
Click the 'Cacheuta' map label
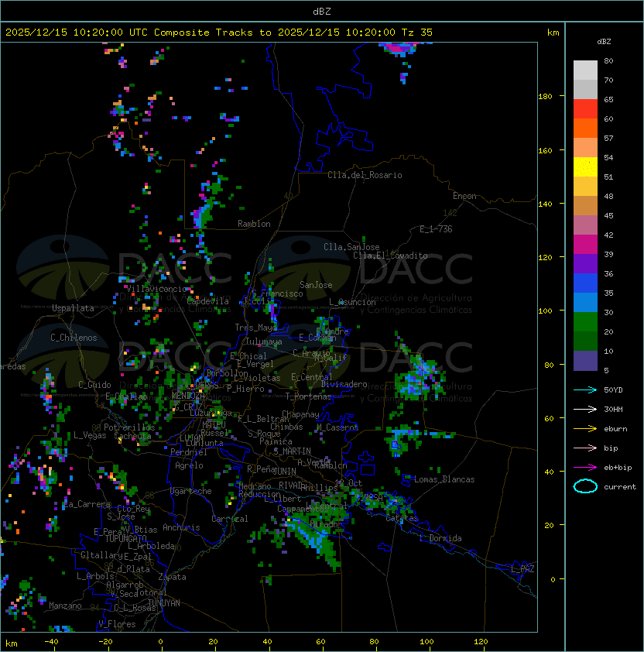[x=132, y=436]
